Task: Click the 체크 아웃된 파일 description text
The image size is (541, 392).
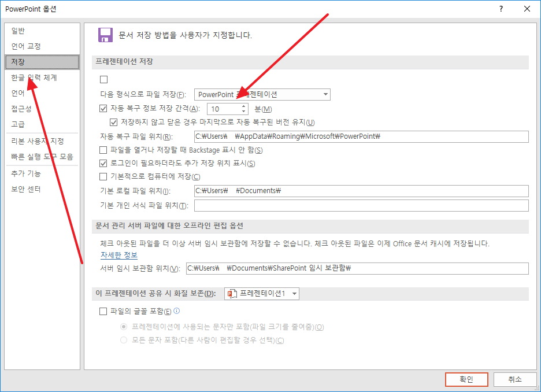Action: tap(295, 243)
